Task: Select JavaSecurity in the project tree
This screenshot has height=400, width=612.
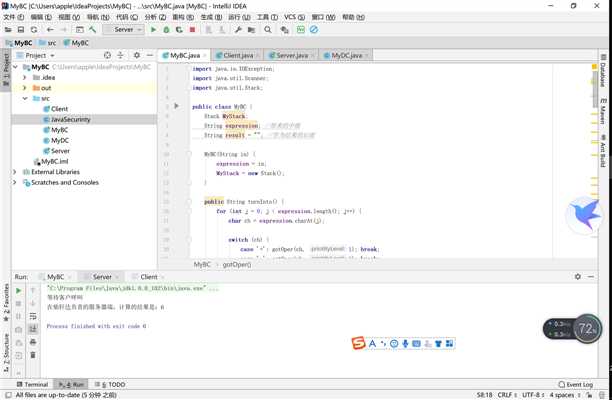Action: tap(71, 119)
